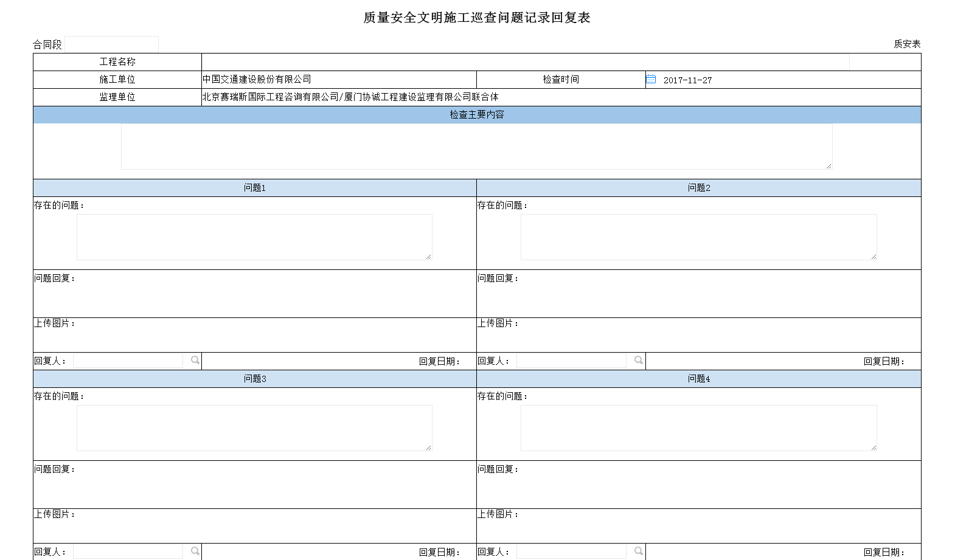Viewport: 969px width, 560px height.
Task: Click the 问题3 回复人 input box
Action: pyautogui.click(x=128, y=552)
